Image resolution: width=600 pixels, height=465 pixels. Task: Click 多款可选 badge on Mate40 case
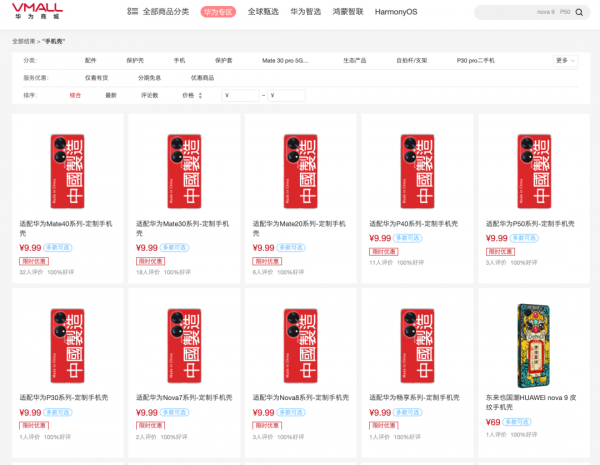58,248
